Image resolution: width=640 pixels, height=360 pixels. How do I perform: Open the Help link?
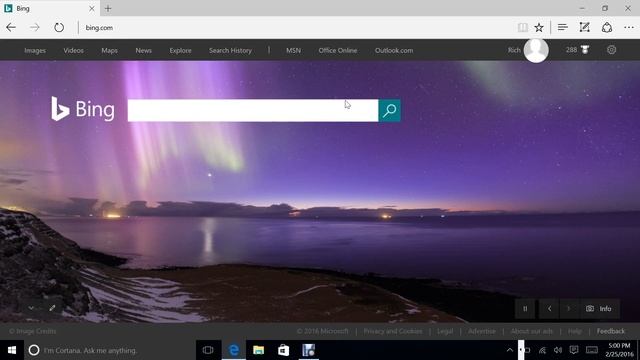575,331
